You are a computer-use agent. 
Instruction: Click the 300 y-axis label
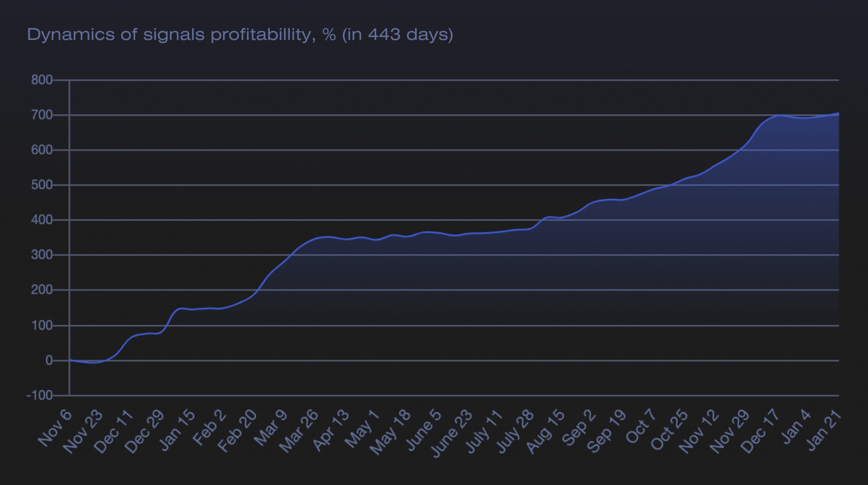point(42,255)
